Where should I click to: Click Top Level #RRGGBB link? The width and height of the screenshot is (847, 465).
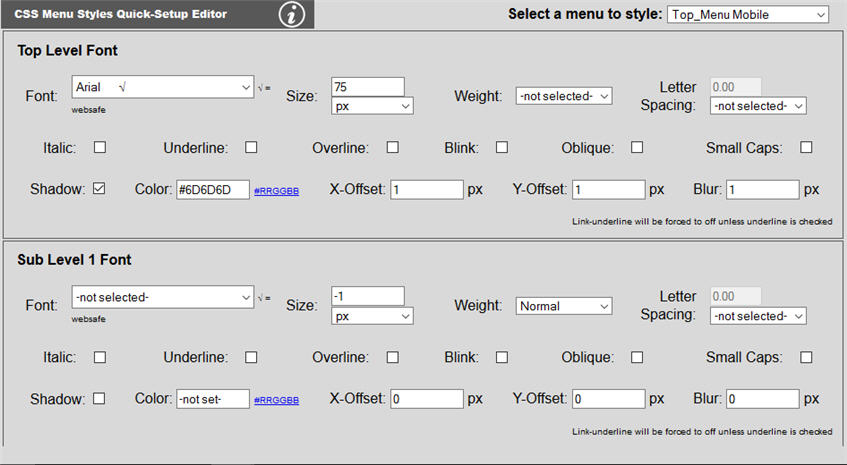(x=277, y=191)
